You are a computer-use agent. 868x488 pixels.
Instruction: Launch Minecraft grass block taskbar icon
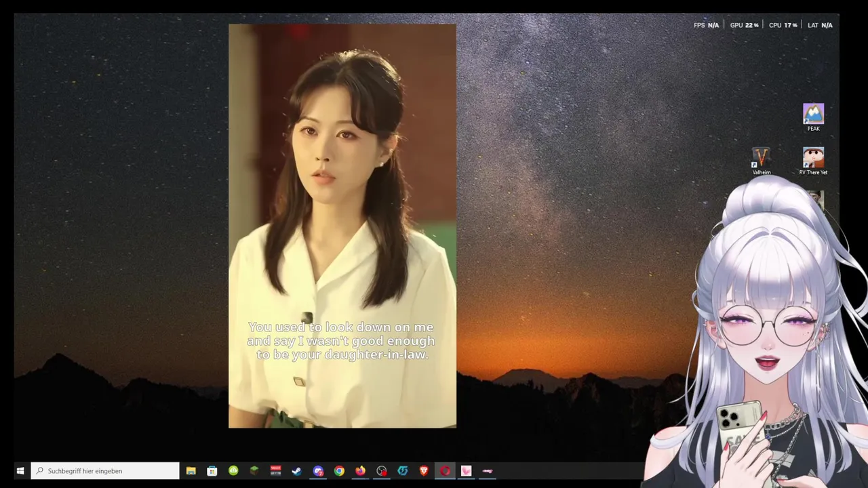[254, 471]
